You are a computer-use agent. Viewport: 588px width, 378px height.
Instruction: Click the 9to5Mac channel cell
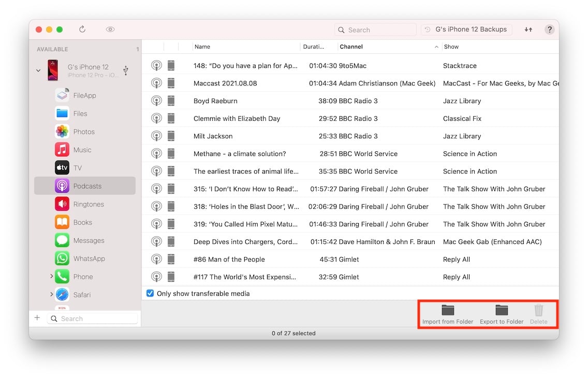(x=352, y=66)
